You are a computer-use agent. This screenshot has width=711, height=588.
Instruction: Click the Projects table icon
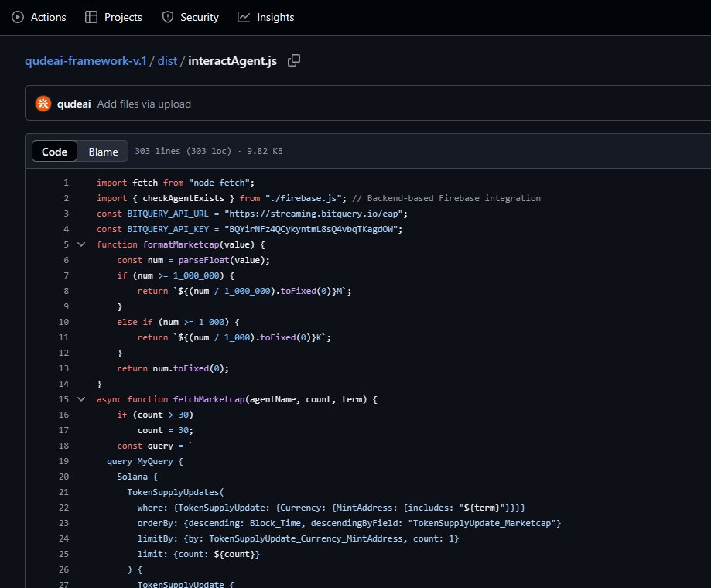(91, 17)
